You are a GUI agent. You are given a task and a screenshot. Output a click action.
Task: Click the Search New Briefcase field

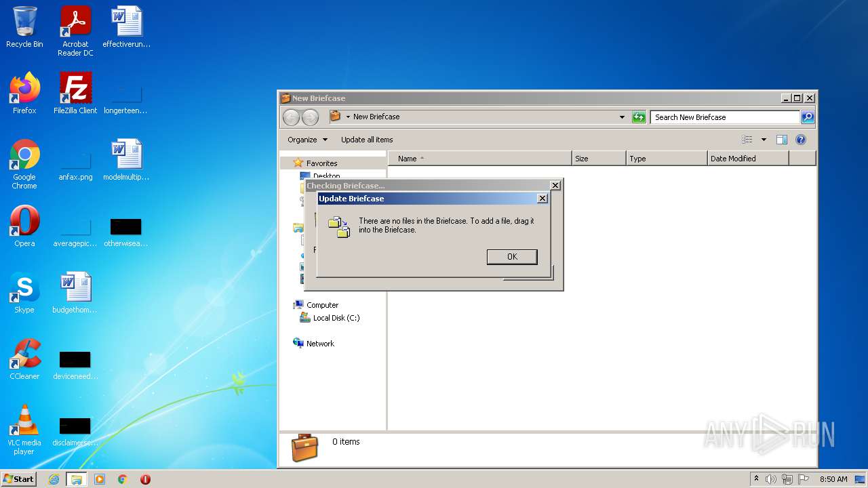point(725,117)
